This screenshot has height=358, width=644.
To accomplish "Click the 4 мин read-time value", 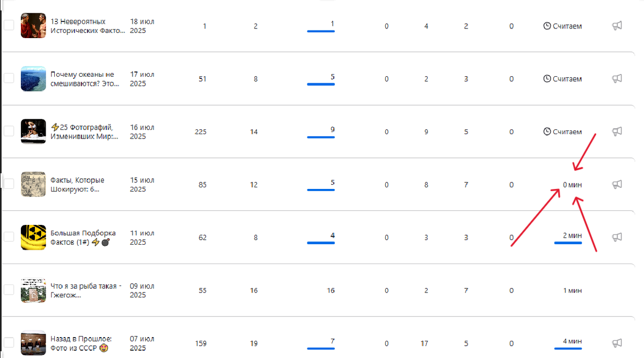I will [x=572, y=341].
